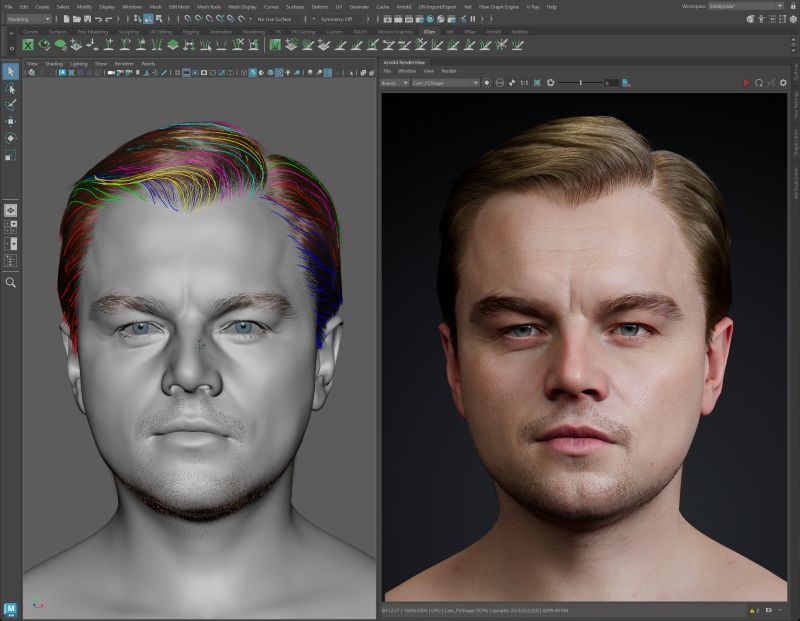Click the XGen eye preview shelf icon
The height and width of the screenshot is (621, 800).
[44, 45]
